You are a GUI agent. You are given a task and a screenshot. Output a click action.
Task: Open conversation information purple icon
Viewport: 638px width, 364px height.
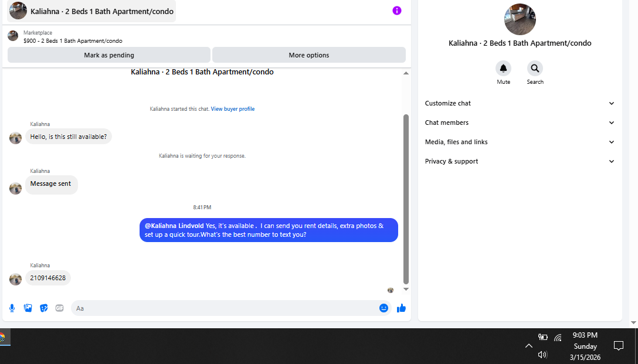coord(397,11)
